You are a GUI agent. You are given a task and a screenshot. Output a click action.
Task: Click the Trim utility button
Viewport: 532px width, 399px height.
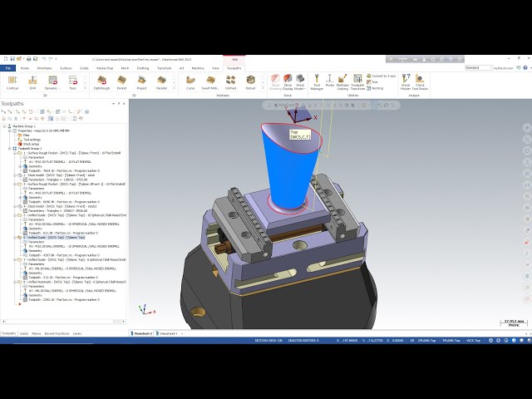[x=372, y=82]
